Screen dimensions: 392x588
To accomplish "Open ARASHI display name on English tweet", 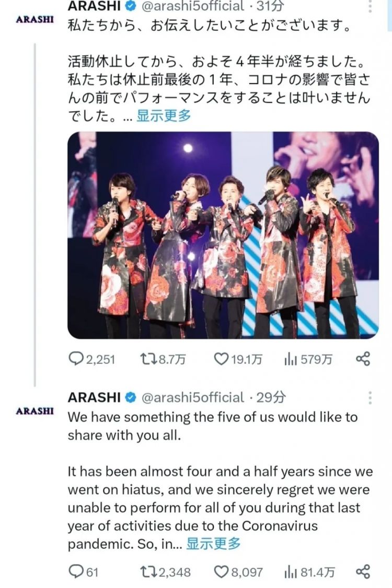I will click(x=94, y=397).
